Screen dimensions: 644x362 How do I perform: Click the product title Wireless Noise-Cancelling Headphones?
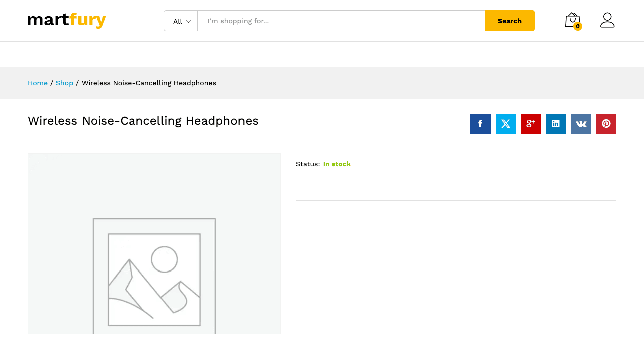pyautogui.click(x=143, y=121)
